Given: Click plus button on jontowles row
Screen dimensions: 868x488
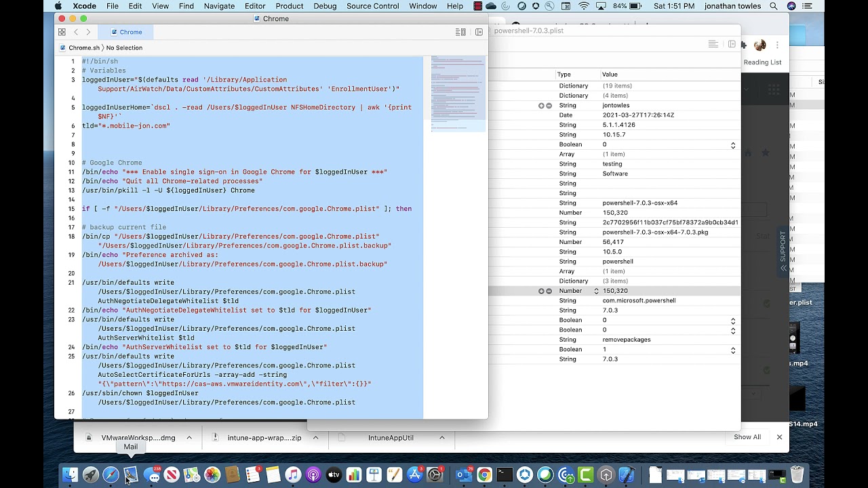Looking at the screenshot, I should (541, 106).
